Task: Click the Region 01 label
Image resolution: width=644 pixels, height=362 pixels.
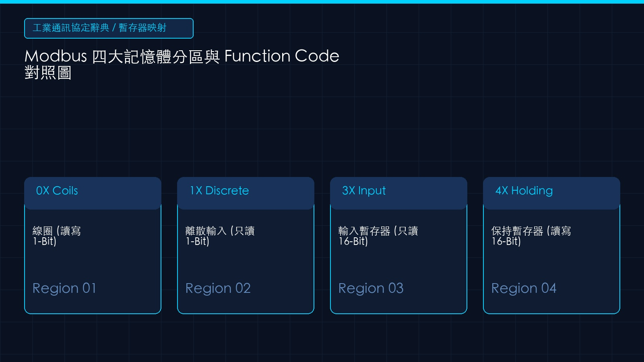Action: pos(64,288)
